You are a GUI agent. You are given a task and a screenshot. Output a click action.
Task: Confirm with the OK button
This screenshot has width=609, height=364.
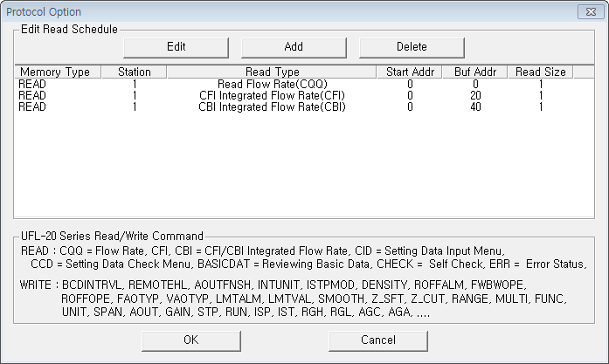coord(191,340)
